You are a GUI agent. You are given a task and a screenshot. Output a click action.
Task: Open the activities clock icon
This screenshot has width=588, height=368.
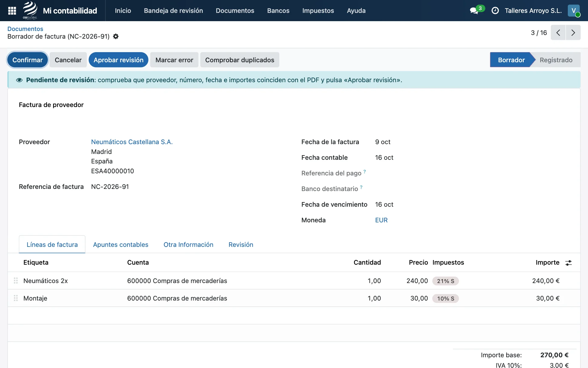point(495,11)
